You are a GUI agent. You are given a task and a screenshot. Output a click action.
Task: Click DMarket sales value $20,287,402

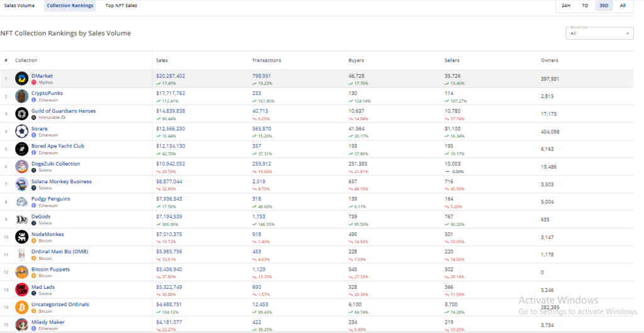(x=170, y=76)
